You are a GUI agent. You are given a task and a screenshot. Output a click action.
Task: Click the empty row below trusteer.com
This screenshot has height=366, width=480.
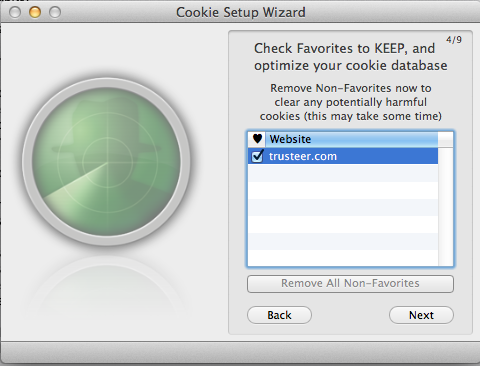click(343, 173)
